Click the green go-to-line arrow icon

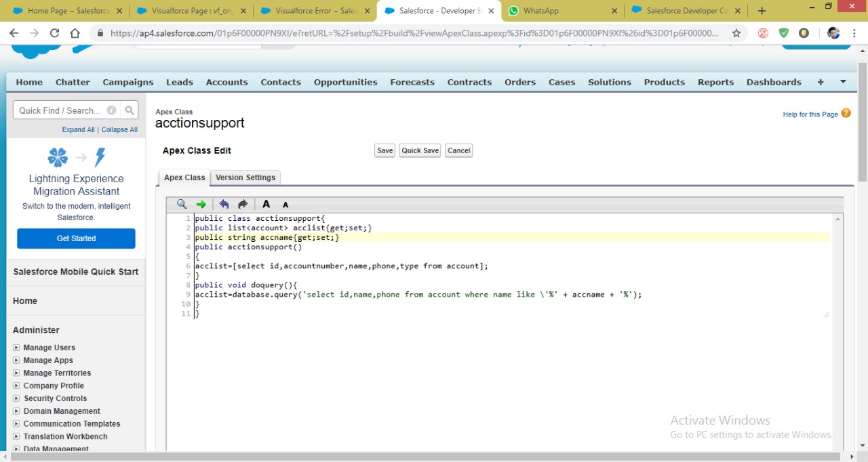tap(201, 204)
